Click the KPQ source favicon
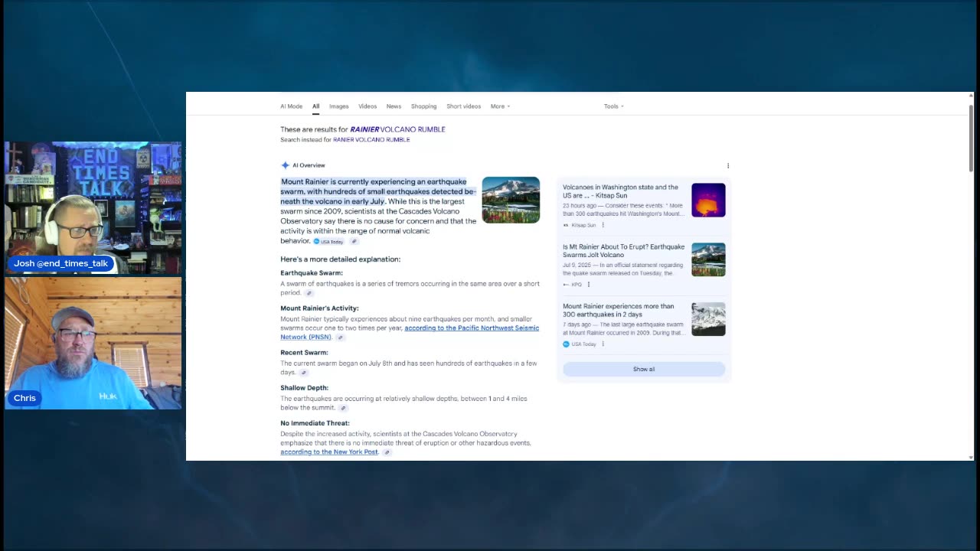This screenshot has width=980, height=551. [566, 285]
